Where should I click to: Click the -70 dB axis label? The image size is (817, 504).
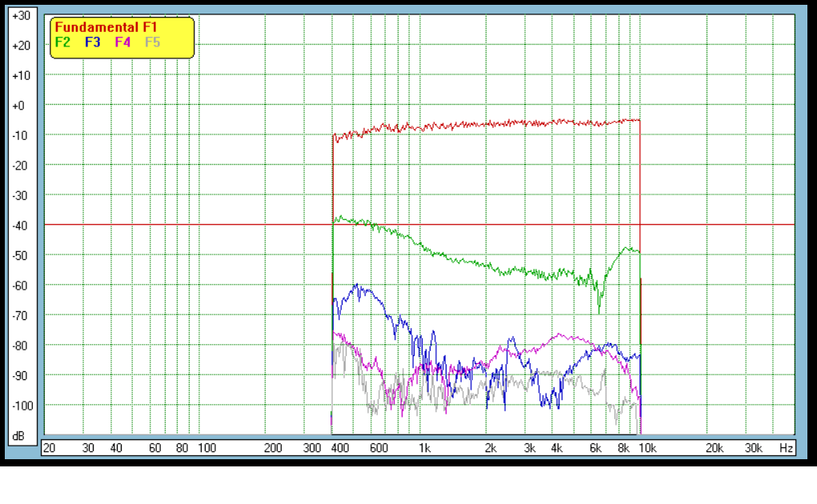point(20,316)
